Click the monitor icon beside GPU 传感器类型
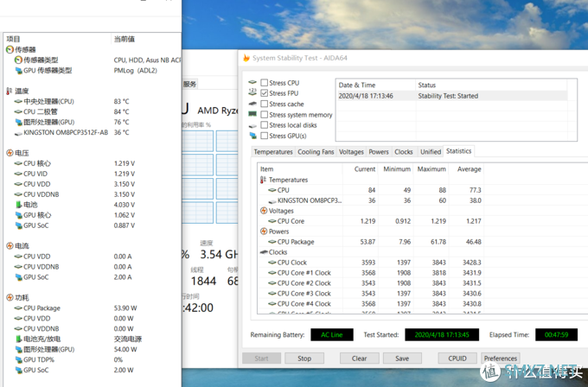The width and height of the screenshot is (588, 387). [18, 71]
